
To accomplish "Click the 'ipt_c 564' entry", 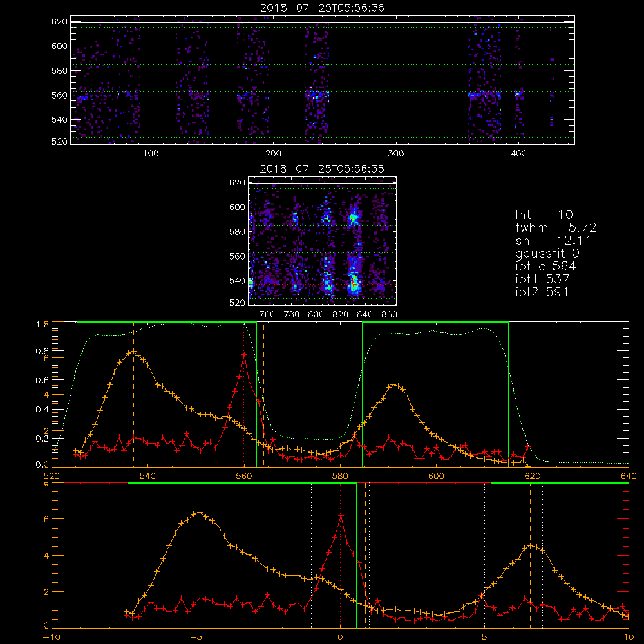I will click(545, 267).
